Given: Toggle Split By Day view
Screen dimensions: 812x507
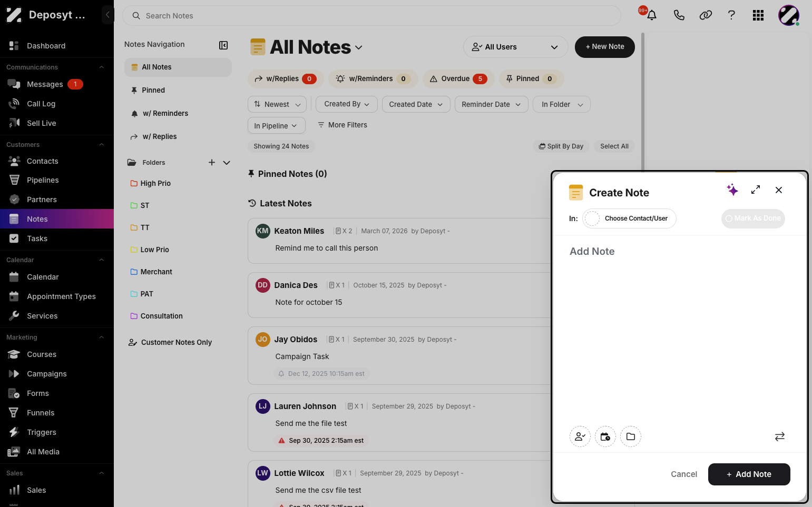Looking at the screenshot, I should pyautogui.click(x=561, y=146).
